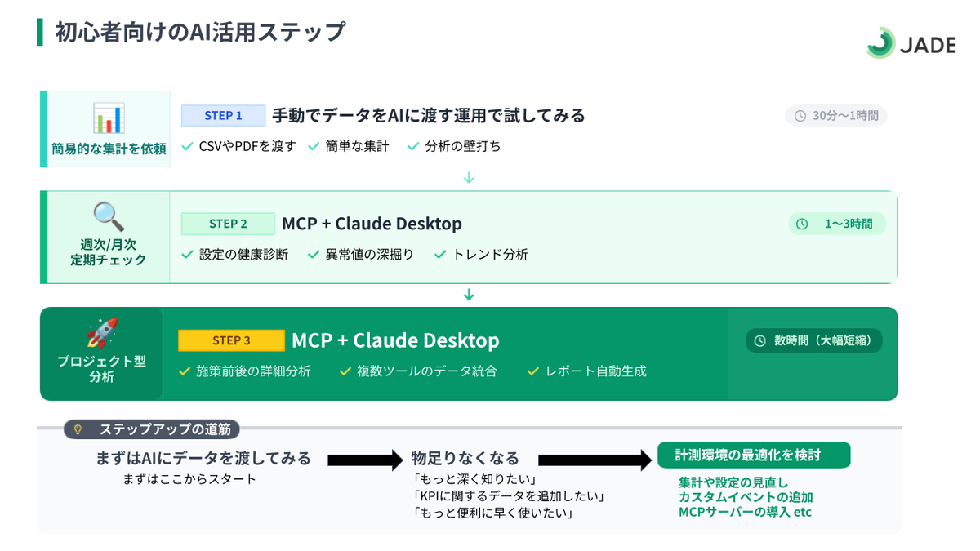The width and height of the screenshot is (980, 551).
Task: Click the green 計測環境の最適化を検討 button
Action: click(753, 455)
